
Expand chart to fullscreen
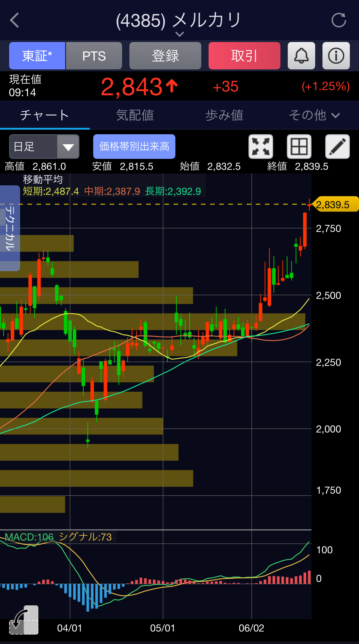(x=261, y=147)
